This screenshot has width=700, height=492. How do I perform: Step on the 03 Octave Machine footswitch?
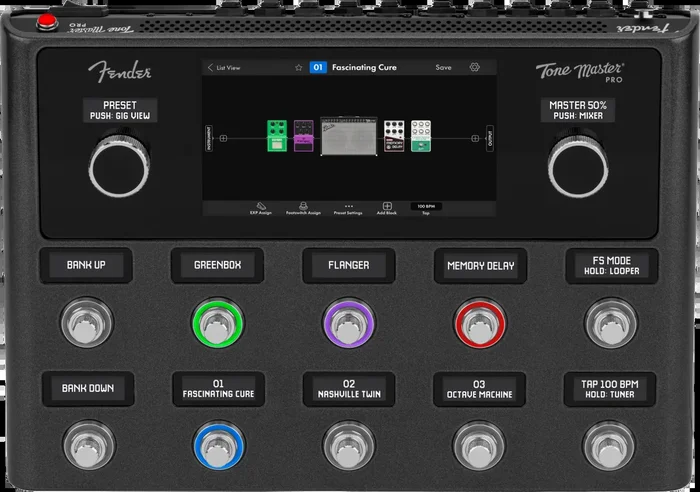(x=479, y=445)
